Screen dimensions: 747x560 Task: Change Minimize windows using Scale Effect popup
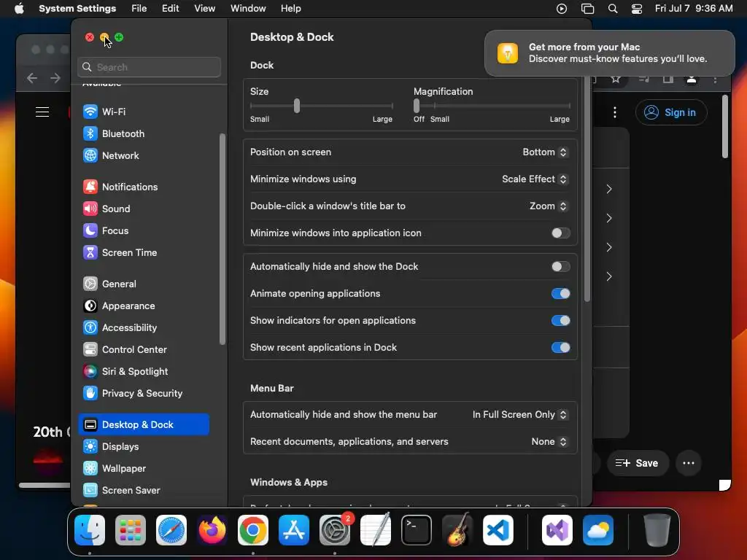[535, 179]
